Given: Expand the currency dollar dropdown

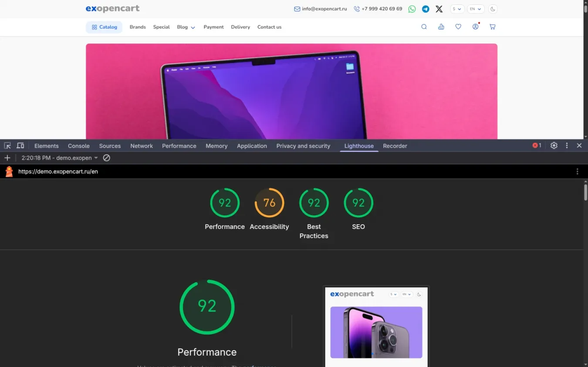Looking at the screenshot, I should (x=457, y=9).
